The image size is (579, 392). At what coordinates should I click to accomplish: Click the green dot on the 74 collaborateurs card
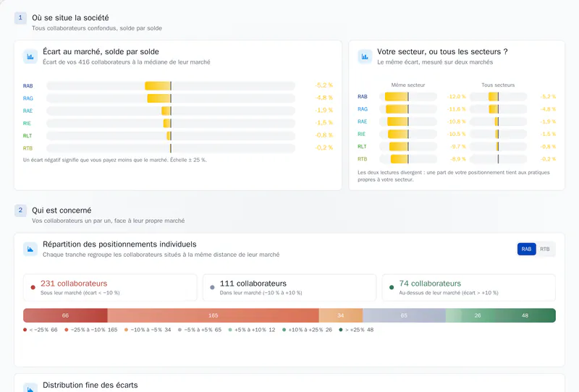[392, 287]
